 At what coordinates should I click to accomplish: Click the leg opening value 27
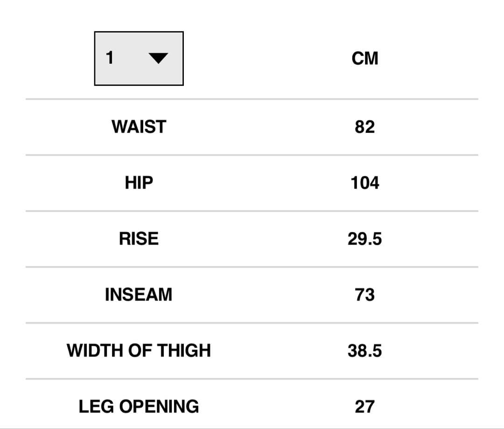(x=364, y=407)
